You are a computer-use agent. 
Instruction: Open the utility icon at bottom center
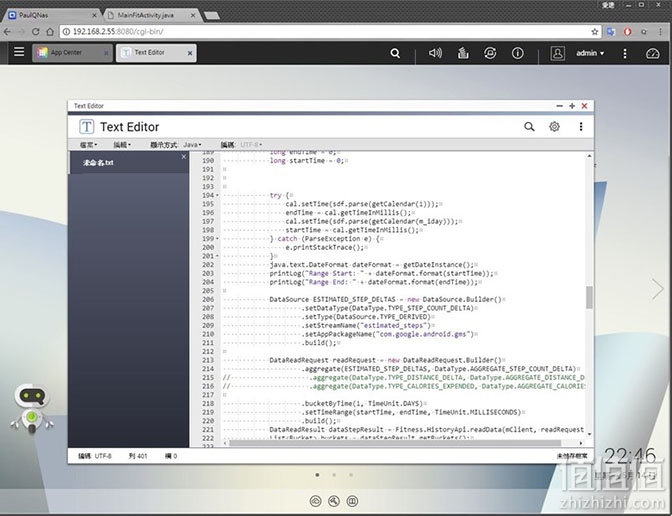(x=334, y=501)
